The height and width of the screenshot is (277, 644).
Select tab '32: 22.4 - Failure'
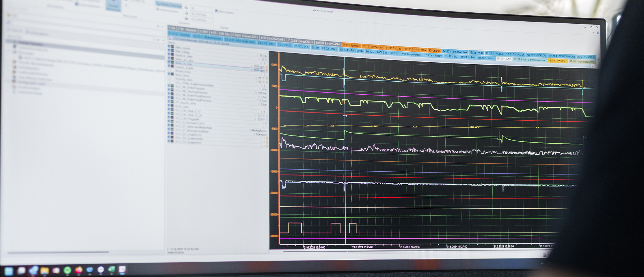(433, 56)
